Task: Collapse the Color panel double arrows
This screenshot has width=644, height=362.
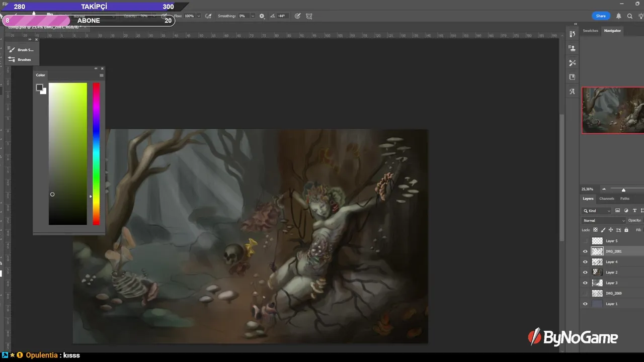Action: (x=96, y=68)
